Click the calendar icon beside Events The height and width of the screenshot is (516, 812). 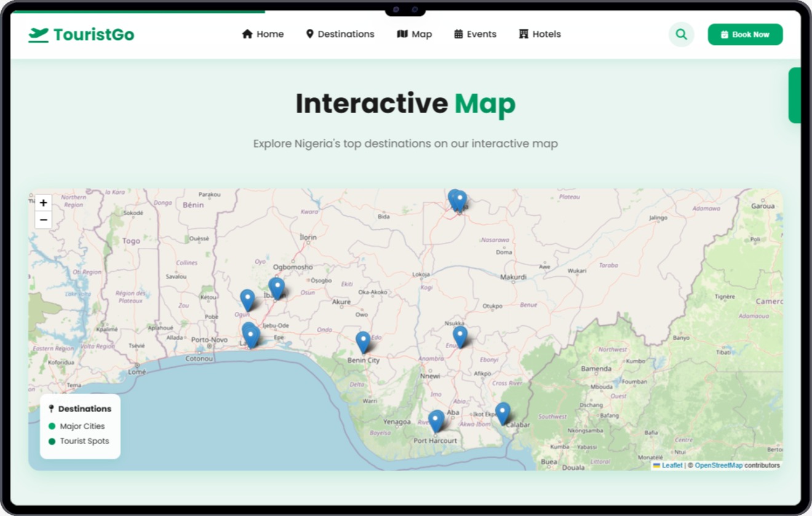[458, 34]
